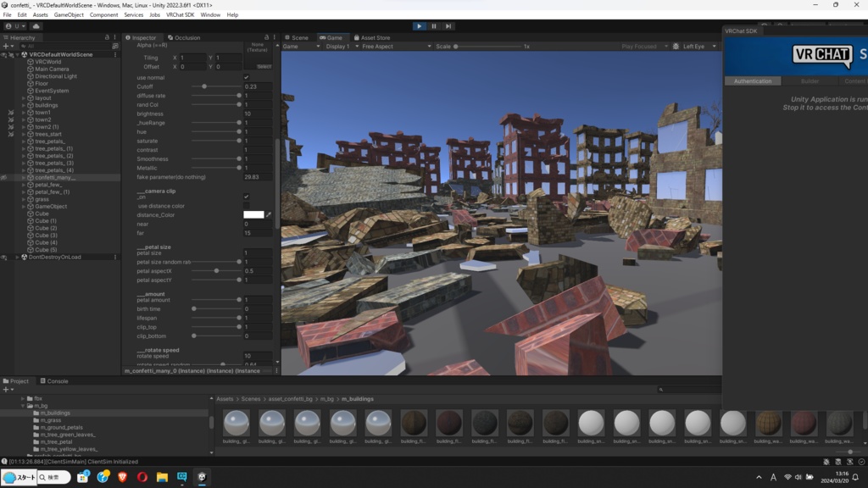
Task: Pause the game with the pause button
Action: tap(434, 26)
